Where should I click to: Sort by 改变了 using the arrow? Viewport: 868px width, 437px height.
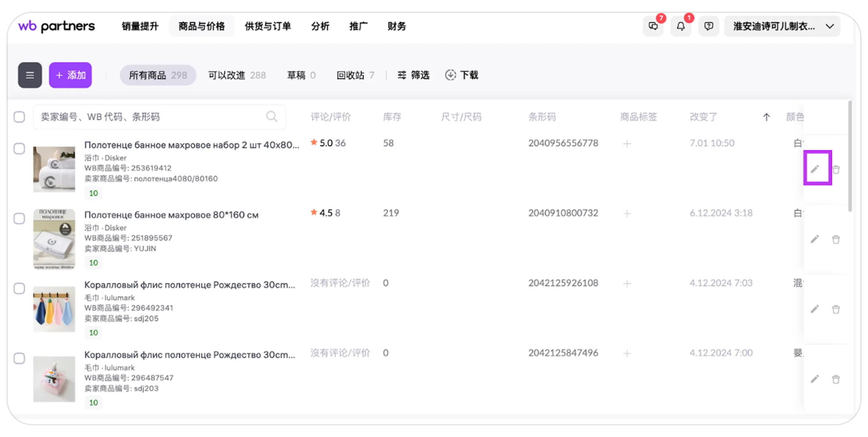766,117
